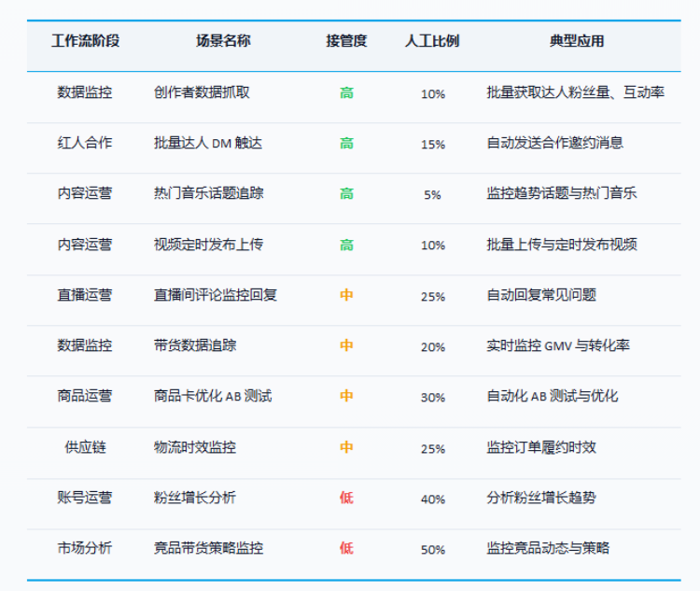Click the 典型应用 column header
700x591 pixels.
(577, 41)
